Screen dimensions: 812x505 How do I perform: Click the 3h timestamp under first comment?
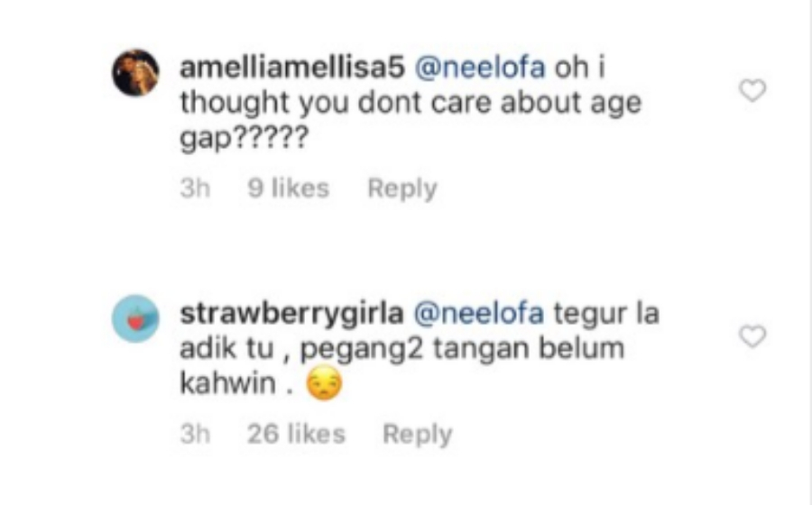pyautogui.click(x=195, y=188)
